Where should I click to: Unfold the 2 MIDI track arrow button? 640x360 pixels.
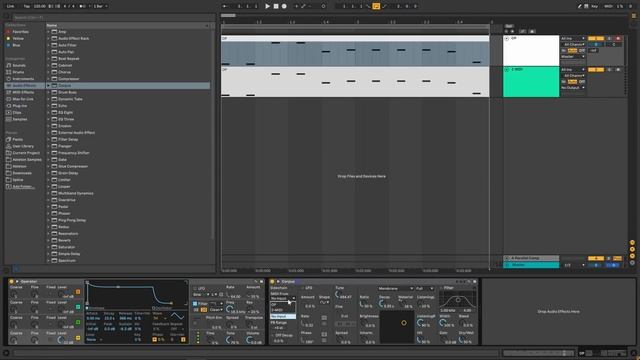pos(507,70)
